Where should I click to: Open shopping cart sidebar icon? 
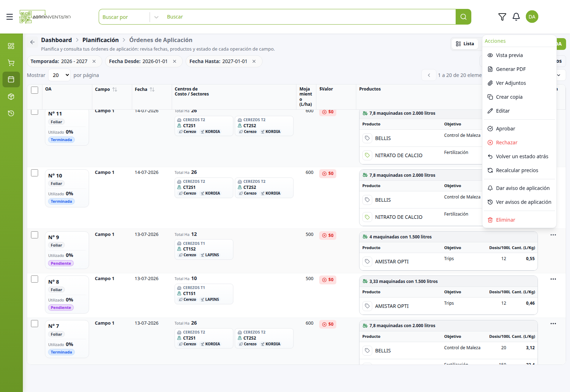tap(11, 63)
